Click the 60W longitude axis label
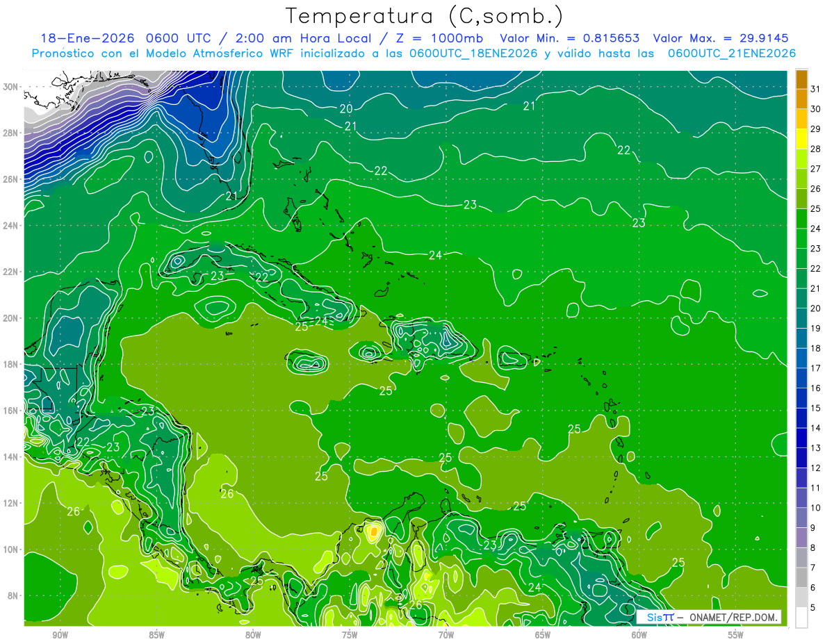This screenshot has width=834, height=644. (x=639, y=635)
